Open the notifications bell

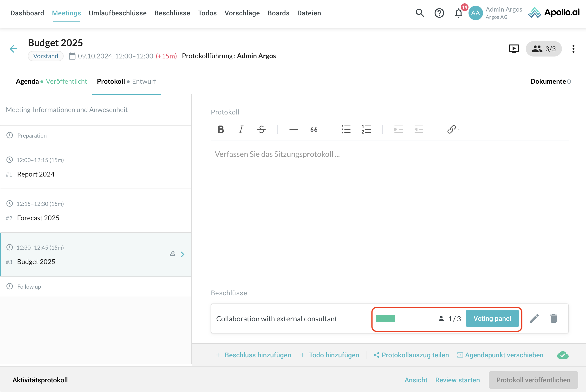pos(459,13)
